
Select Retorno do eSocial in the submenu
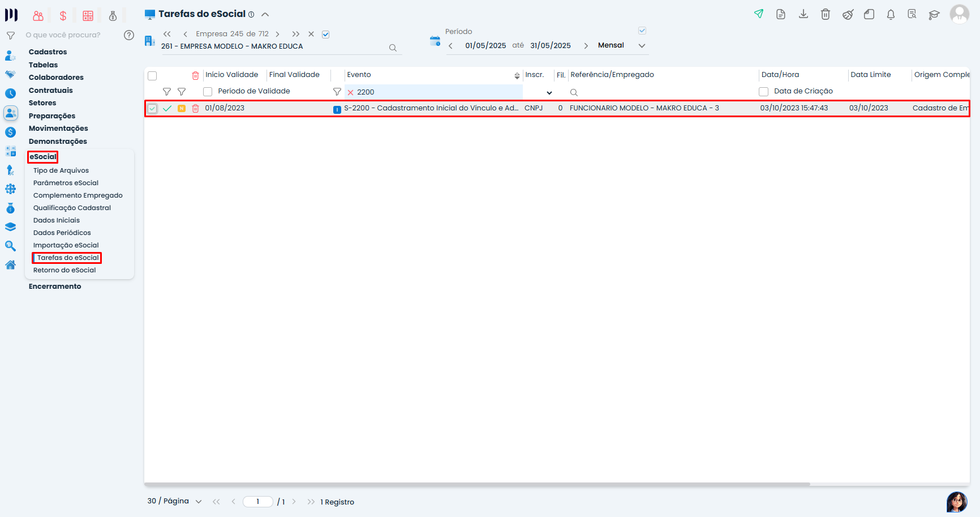65,270
